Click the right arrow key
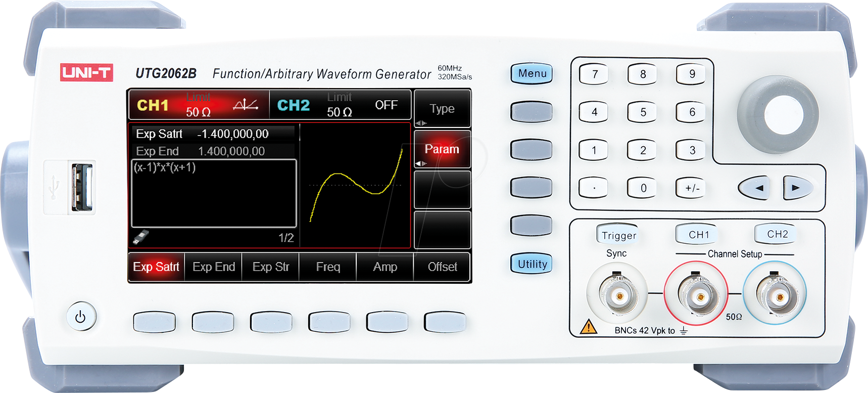 click(797, 188)
